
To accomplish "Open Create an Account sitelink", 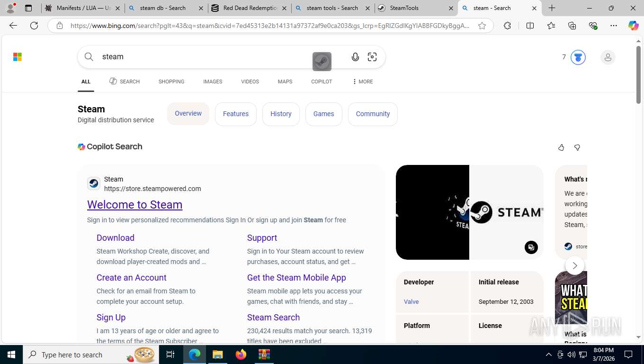I will 132,278.
